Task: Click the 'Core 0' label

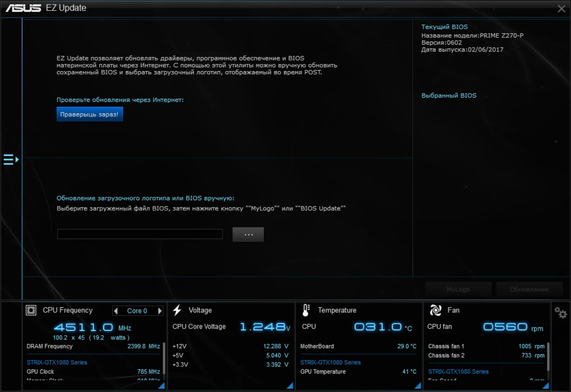Action: click(x=137, y=311)
